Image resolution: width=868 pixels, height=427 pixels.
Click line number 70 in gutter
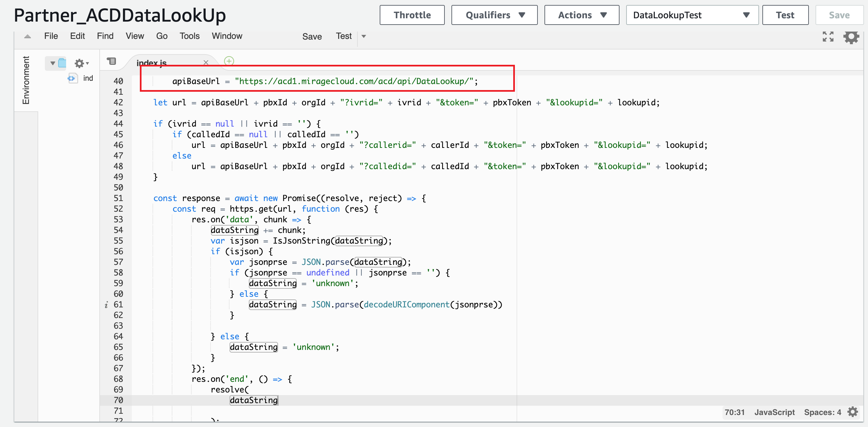118,400
